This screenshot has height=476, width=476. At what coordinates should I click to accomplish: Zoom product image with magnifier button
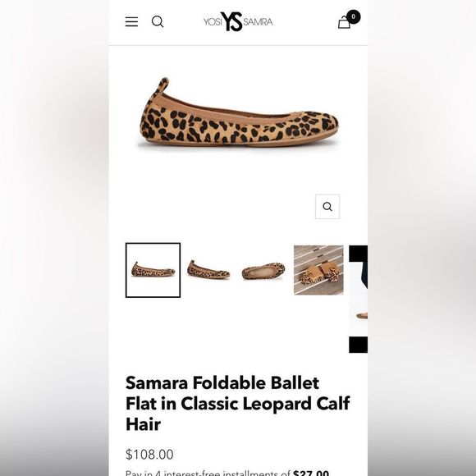[327, 207]
